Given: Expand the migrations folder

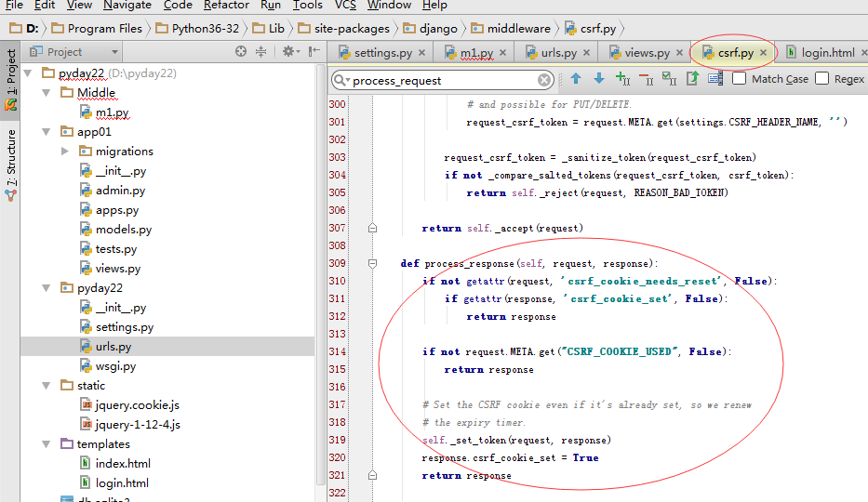Looking at the screenshot, I should [x=64, y=152].
